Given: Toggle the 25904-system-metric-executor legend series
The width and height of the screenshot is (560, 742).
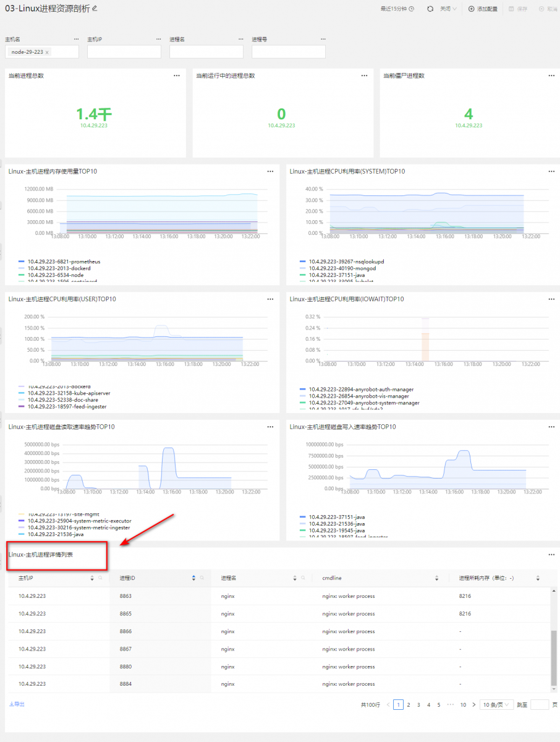Looking at the screenshot, I should pos(75,521).
